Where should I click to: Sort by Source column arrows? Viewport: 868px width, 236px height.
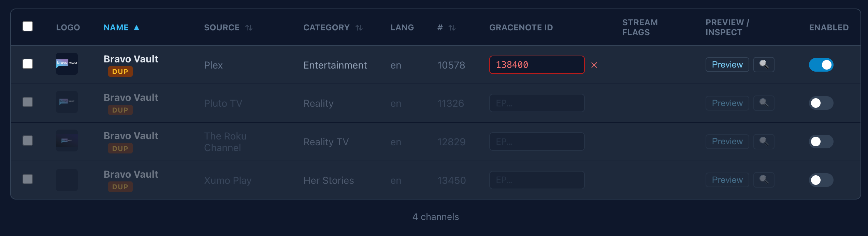click(249, 28)
